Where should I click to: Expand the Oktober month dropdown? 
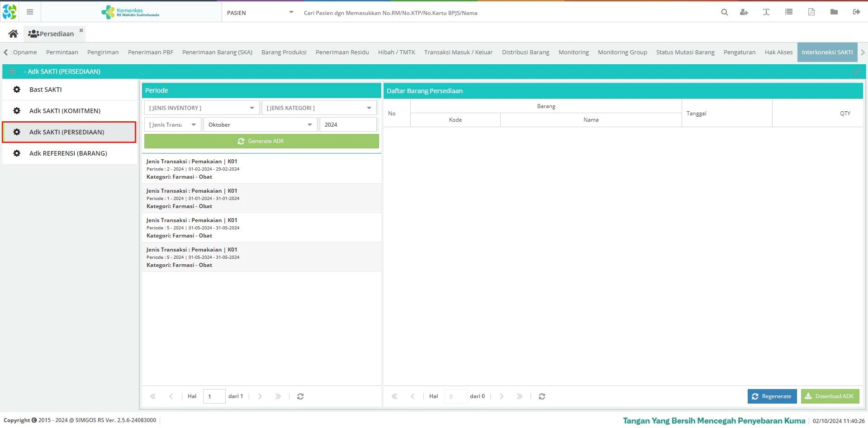click(260, 125)
